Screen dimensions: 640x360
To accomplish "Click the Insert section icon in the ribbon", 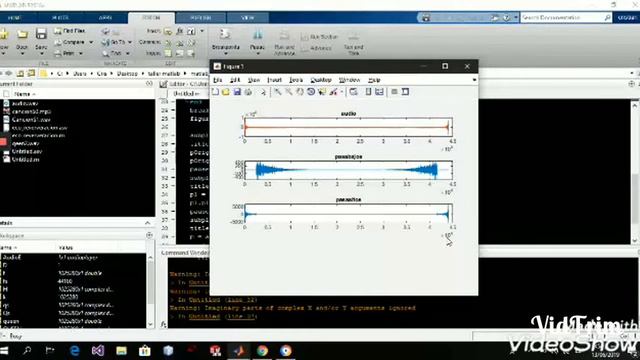I will click(168, 31).
